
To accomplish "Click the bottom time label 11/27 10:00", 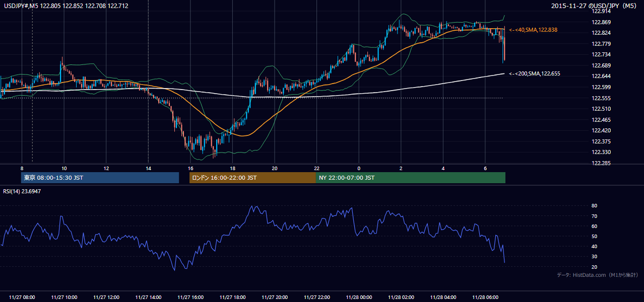I will [x=64, y=297].
